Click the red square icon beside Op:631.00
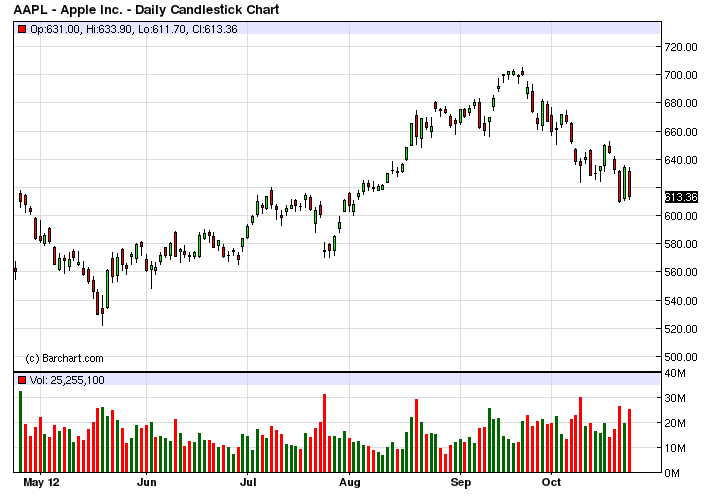Viewport: 704px width, 499px height. pos(22,29)
